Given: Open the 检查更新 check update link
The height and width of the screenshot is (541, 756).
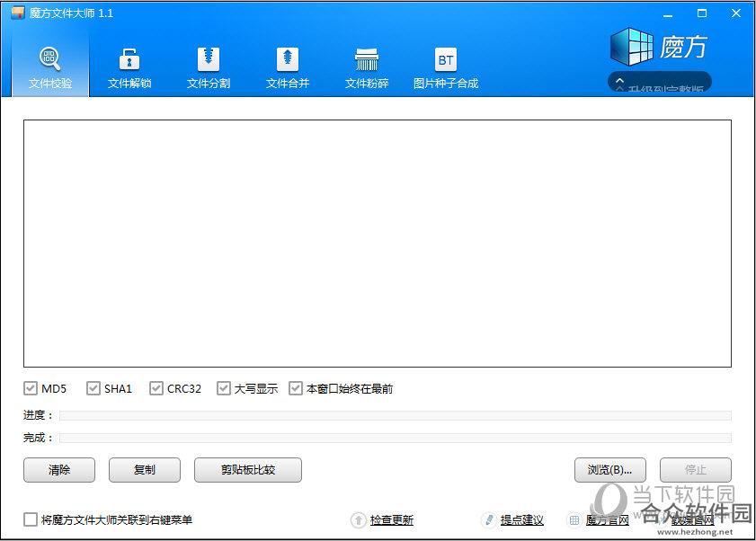Looking at the screenshot, I should [392, 519].
